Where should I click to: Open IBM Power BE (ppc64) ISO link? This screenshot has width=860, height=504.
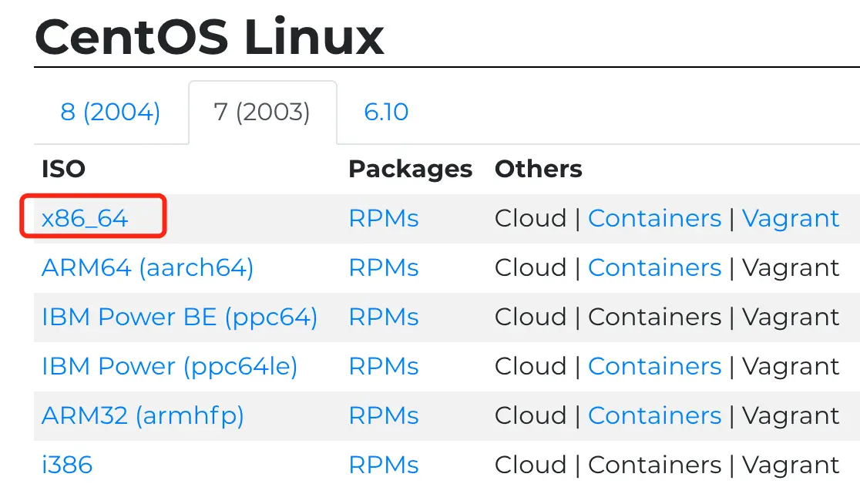coord(180,318)
